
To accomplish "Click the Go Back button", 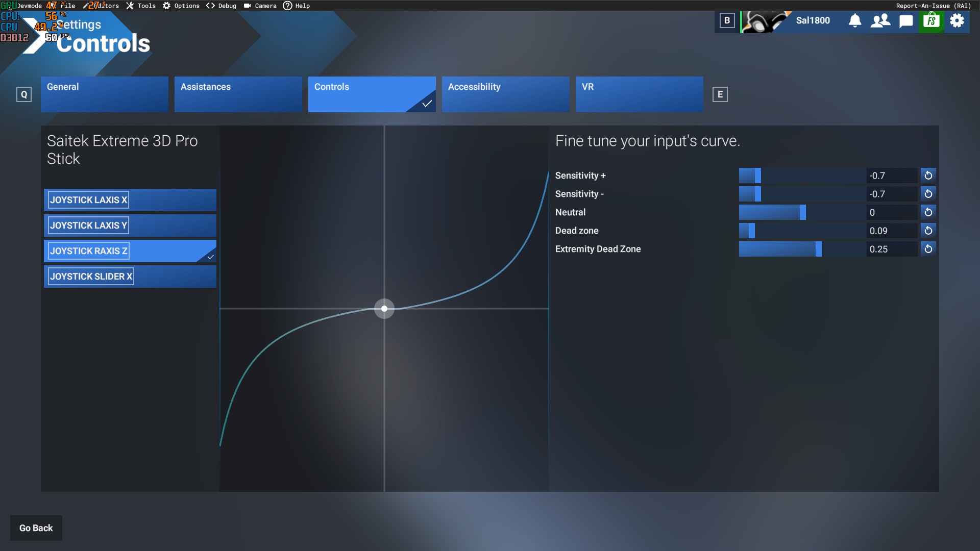I will (x=36, y=528).
